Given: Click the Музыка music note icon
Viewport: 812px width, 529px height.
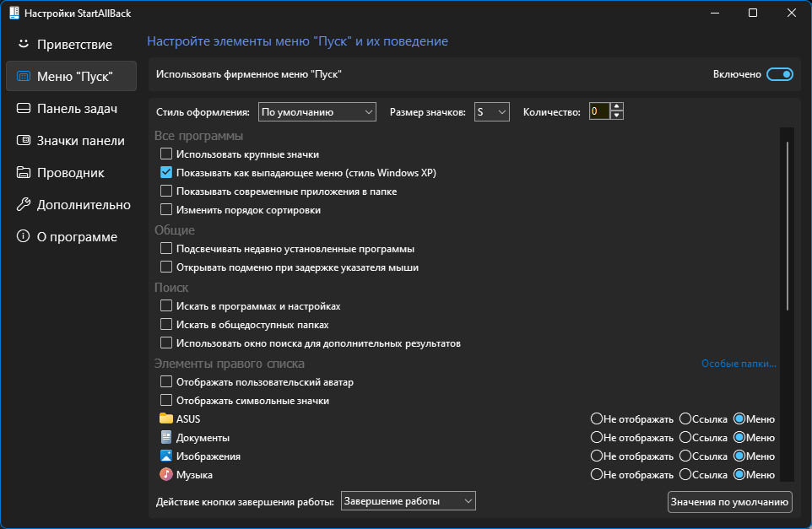Looking at the screenshot, I should [166, 474].
